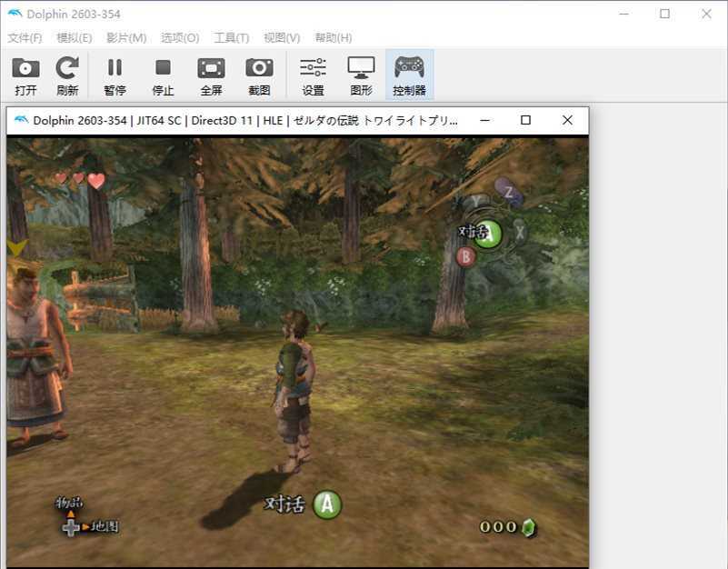
Task: Click the yellow target arrow above villager
Action: pyautogui.click(x=16, y=248)
